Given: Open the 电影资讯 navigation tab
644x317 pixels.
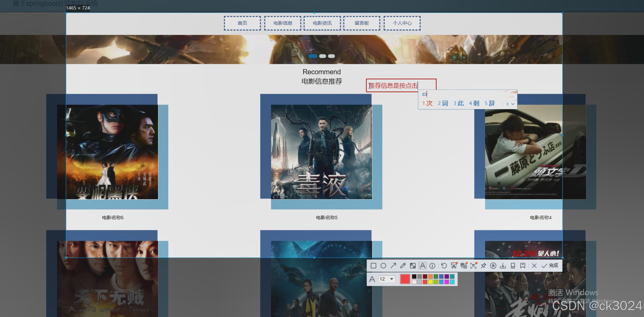Looking at the screenshot, I should (x=322, y=23).
